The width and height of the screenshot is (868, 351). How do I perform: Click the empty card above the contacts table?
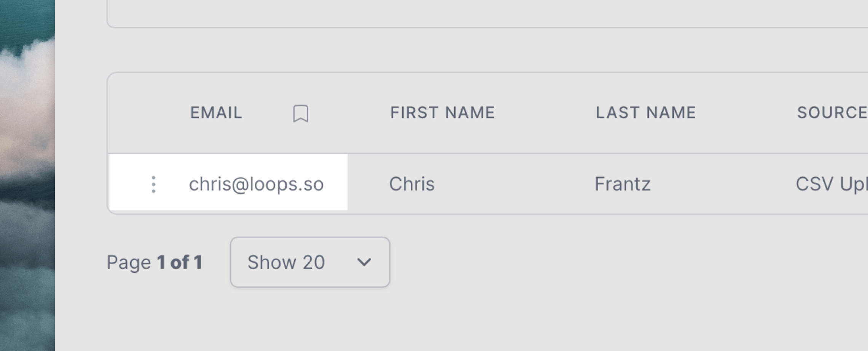pos(487,13)
